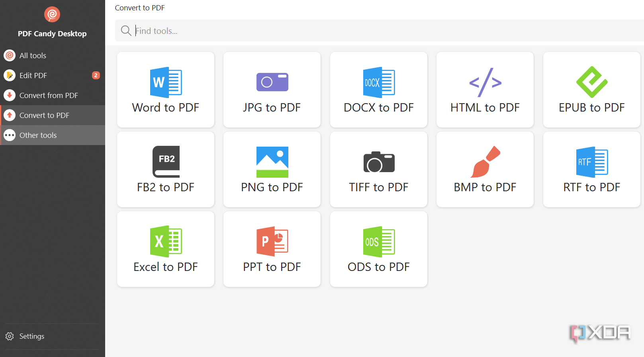Viewport: 644px width, 357px height.
Task: Focus the Find tools search field
Action: click(x=379, y=31)
